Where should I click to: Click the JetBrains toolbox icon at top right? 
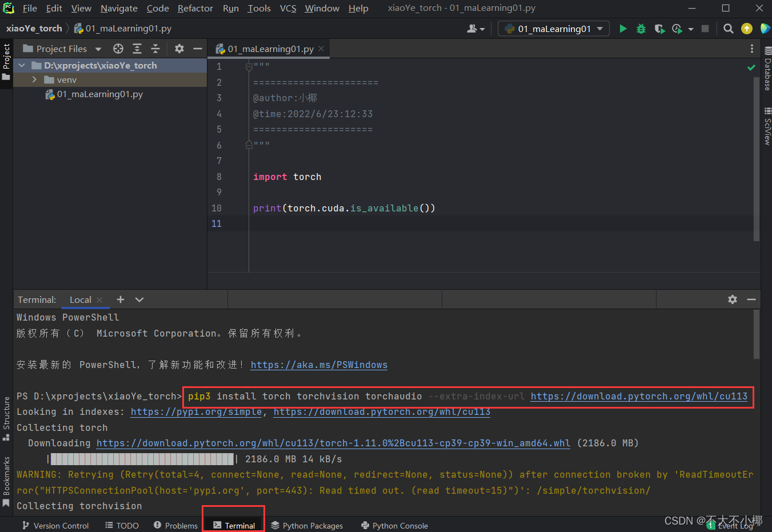click(765, 29)
